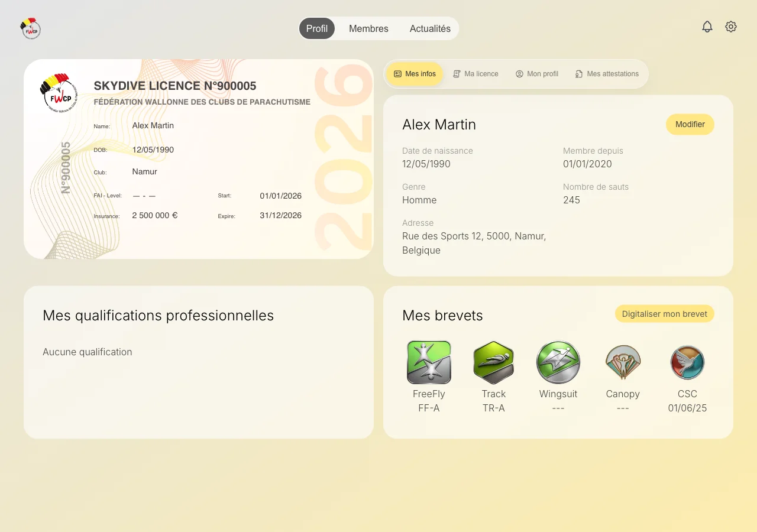Select the Mes infos sub-tab
The image size is (757, 532).
pyautogui.click(x=415, y=74)
